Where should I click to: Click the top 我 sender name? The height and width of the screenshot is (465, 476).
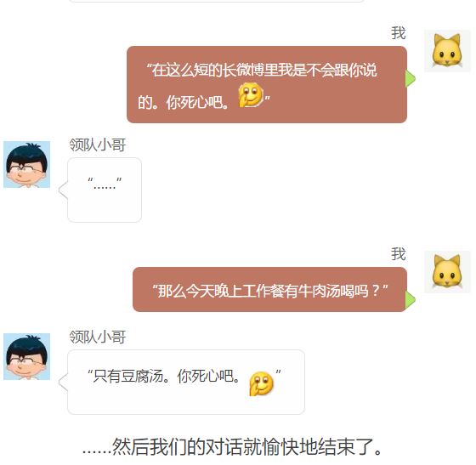tap(399, 33)
